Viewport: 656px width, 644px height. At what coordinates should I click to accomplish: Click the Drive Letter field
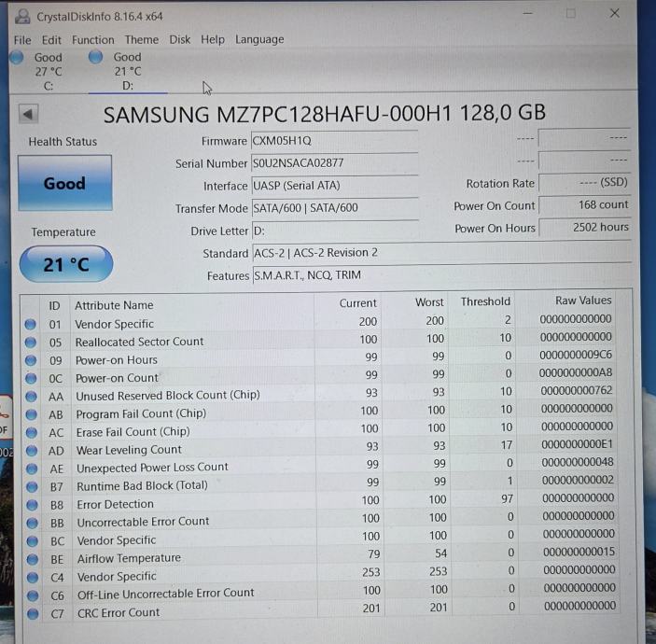click(x=335, y=231)
